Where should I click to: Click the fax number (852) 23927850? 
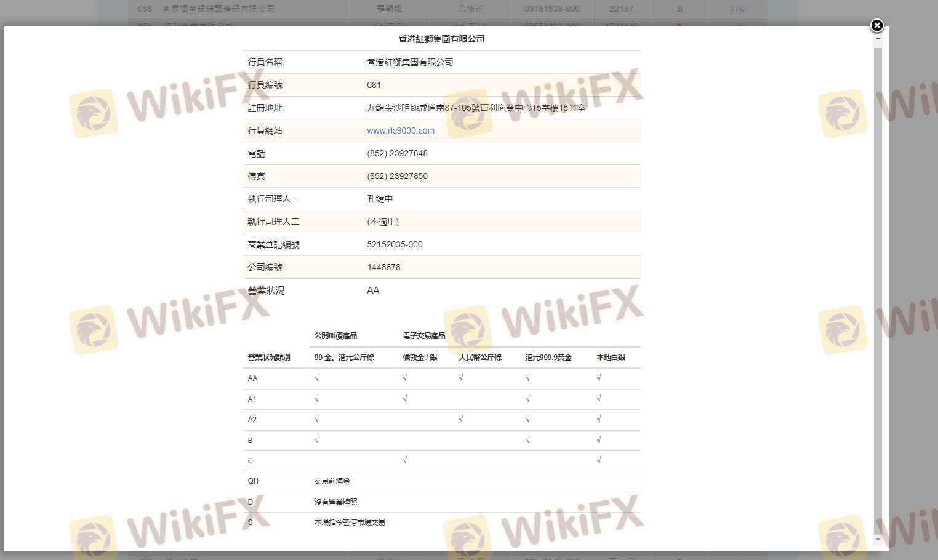[397, 176]
